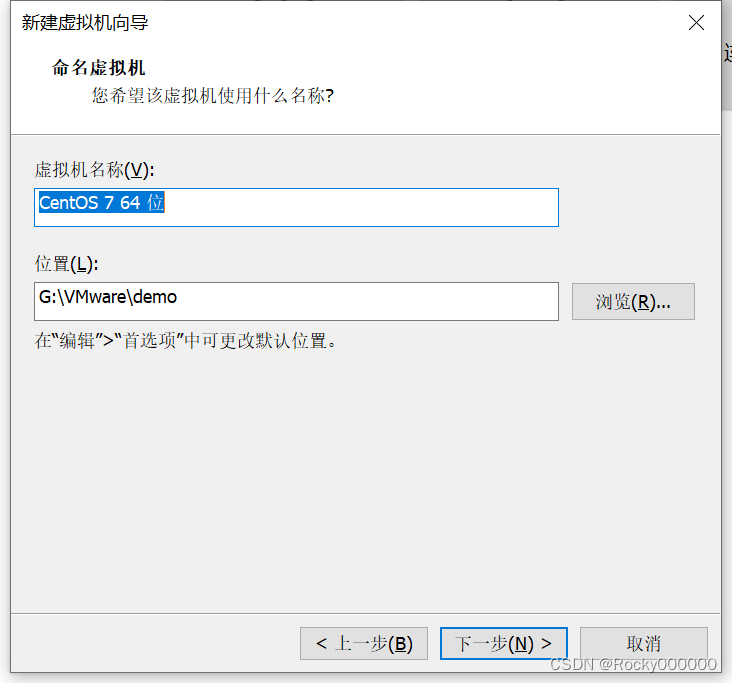Click the default location hint text

point(185,341)
